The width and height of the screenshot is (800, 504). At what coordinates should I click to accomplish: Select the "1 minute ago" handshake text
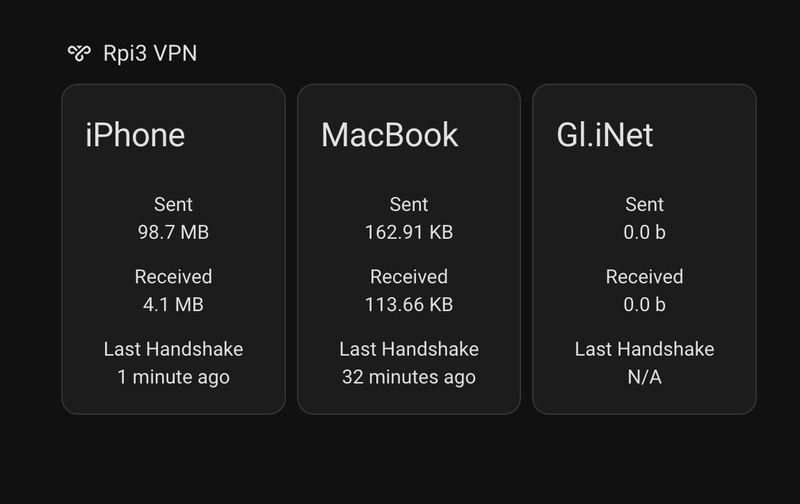[x=173, y=377]
